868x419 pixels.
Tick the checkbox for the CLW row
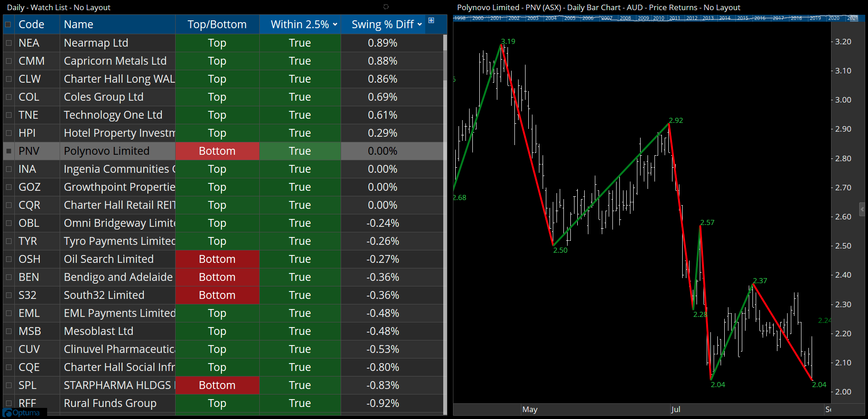click(x=8, y=79)
